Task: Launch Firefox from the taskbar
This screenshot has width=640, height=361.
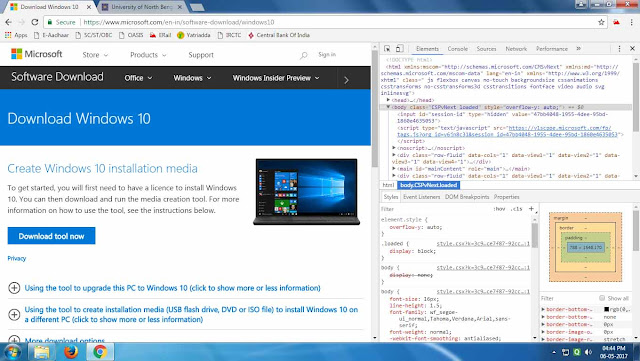Action: point(71,352)
